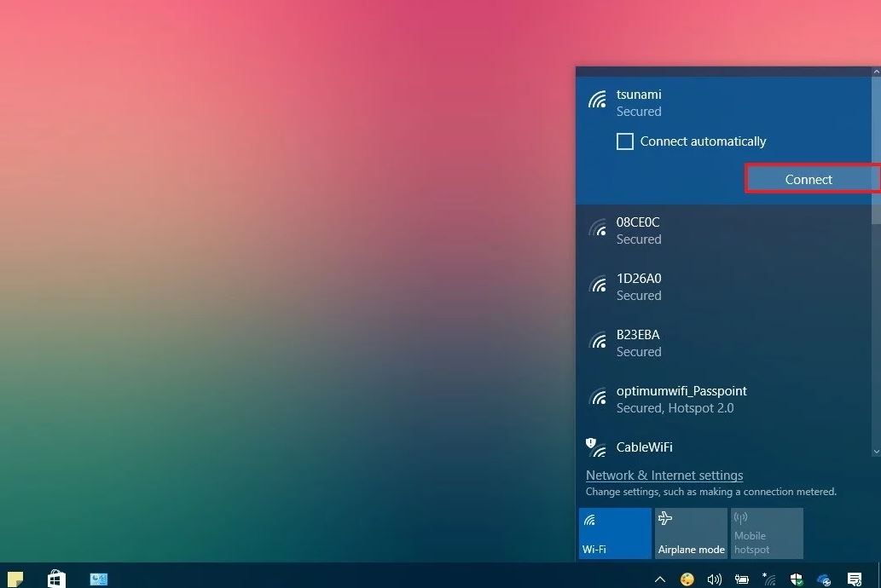Screen dimensions: 881x588
Task: Open Network & Internet settings link
Action: click(x=664, y=476)
